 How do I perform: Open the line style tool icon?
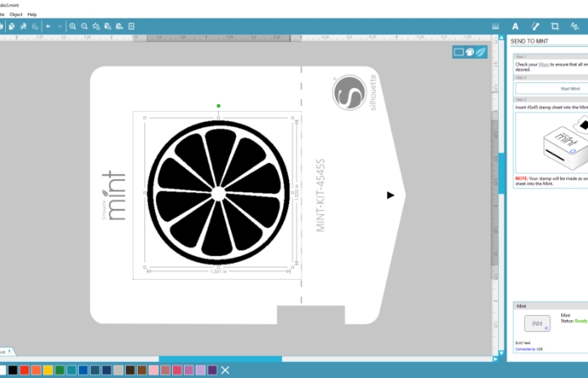coord(535,26)
